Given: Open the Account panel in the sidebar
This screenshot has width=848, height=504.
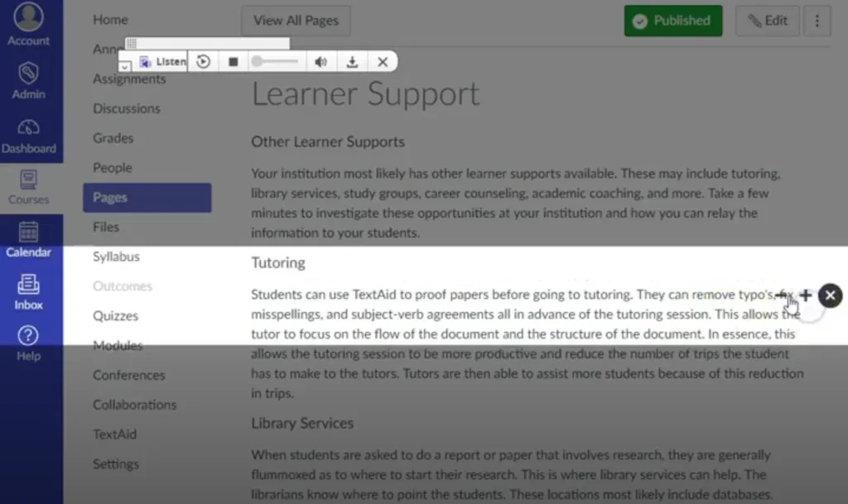Looking at the screenshot, I should pos(29,22).
